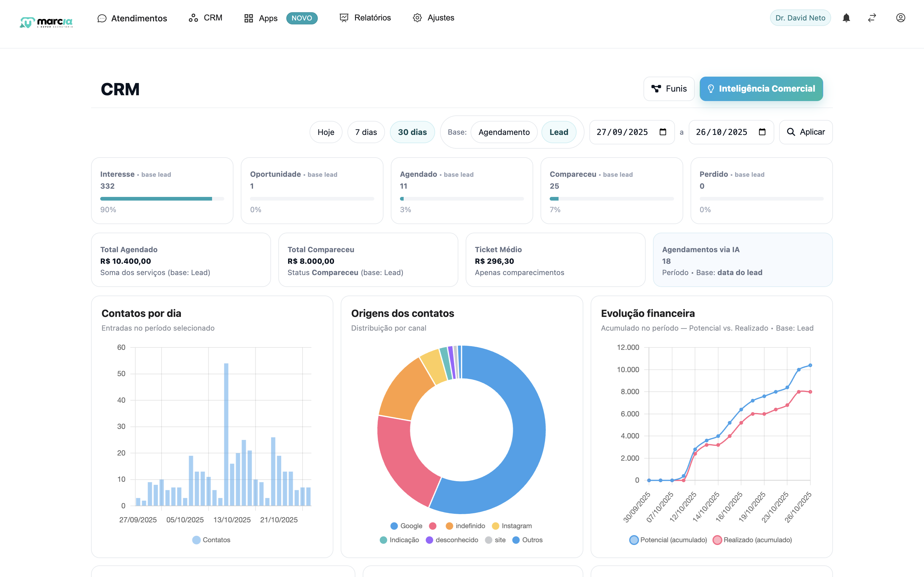This screenshot has width=924, height=577.
Task: Click the Atendimentos chat bubble icon
Action: pyautogui.click(x=101, y=18)
